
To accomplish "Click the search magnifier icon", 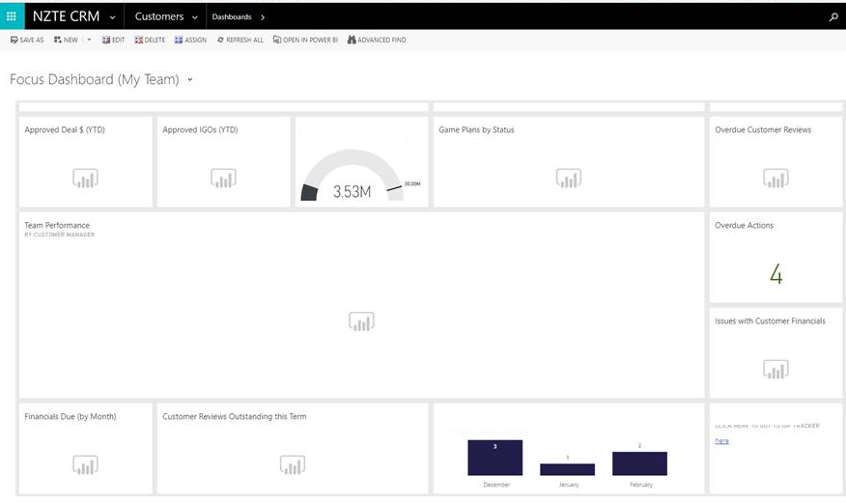I will pyautogui.click(x=833, y=16).
